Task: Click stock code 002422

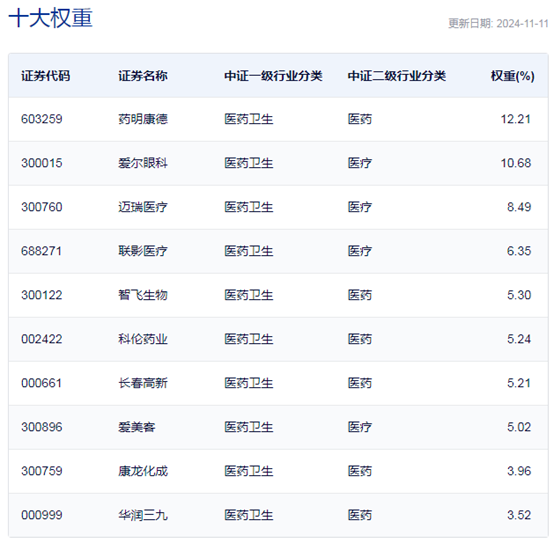Action: [42, 339]
